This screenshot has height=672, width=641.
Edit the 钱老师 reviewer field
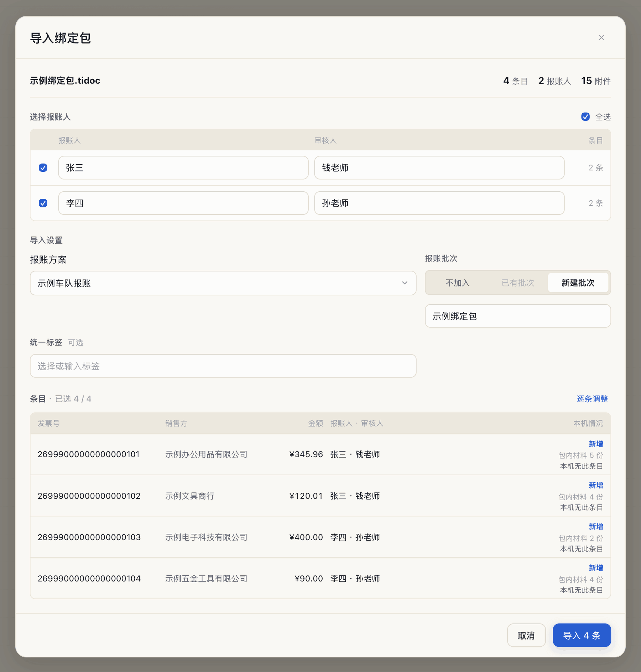pos(439,167)
